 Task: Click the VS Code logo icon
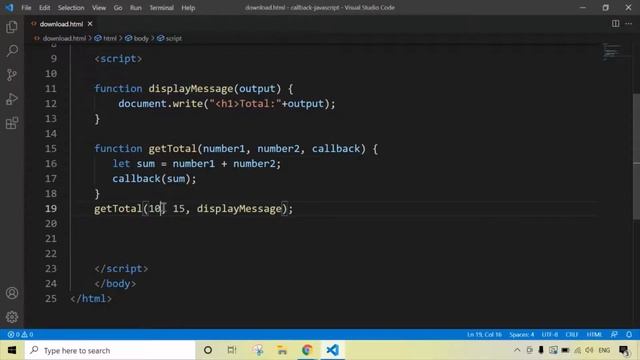coord(9,7)
